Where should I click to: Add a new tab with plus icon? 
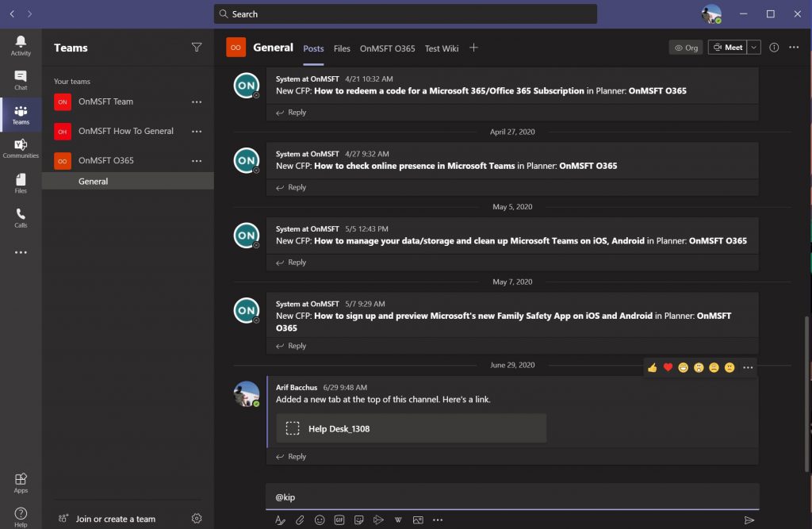pyautogui.click(x=473, y=48)
